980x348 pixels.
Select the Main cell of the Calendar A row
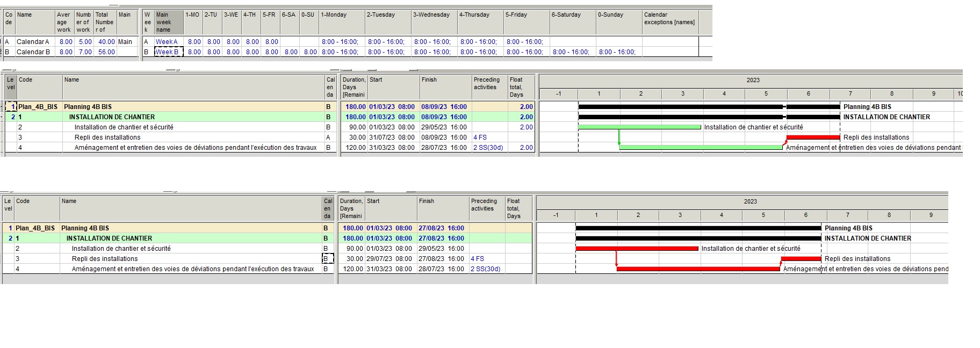pos(125,42)
